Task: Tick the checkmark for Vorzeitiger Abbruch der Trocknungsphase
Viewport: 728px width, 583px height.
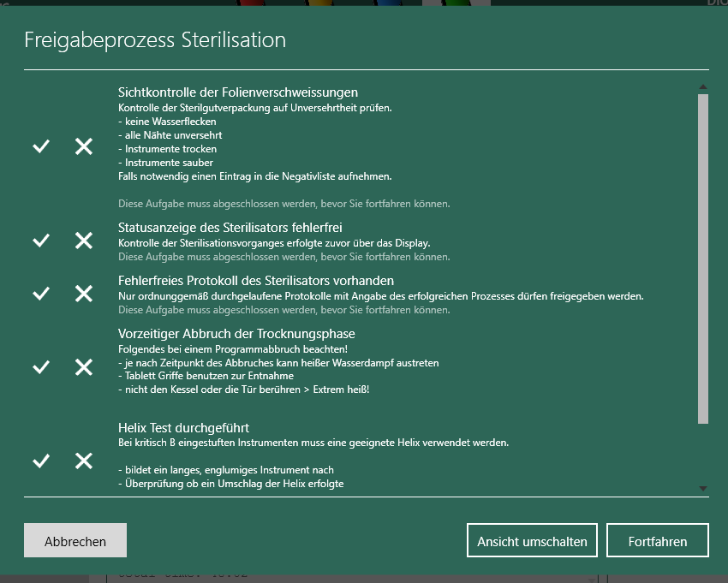Action: click(x=41, y=367)
